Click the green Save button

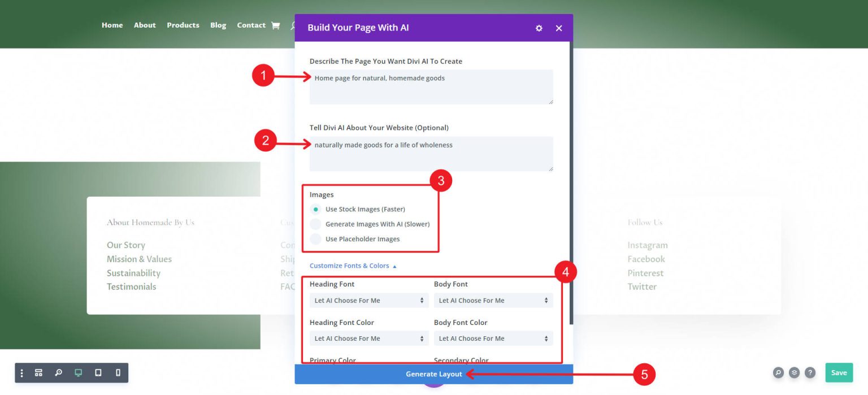(839, 372)
